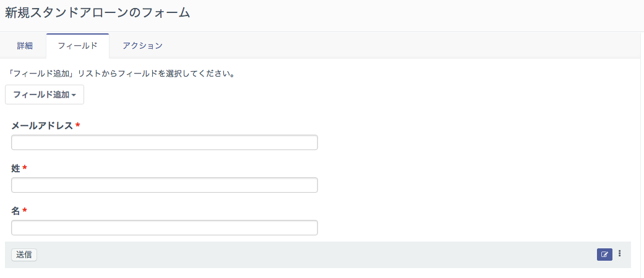Click the edit pencil icon in submit row
The height and width of the screenshot is (278, 644).
pos(604,254)
